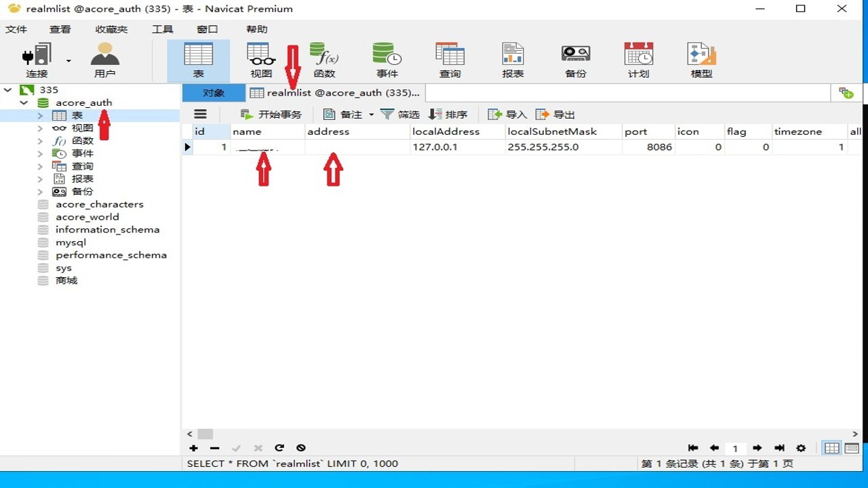This screenshot has height=488, width=868.
Task: Open the 窗口 window menu
Action: [207, 29]
